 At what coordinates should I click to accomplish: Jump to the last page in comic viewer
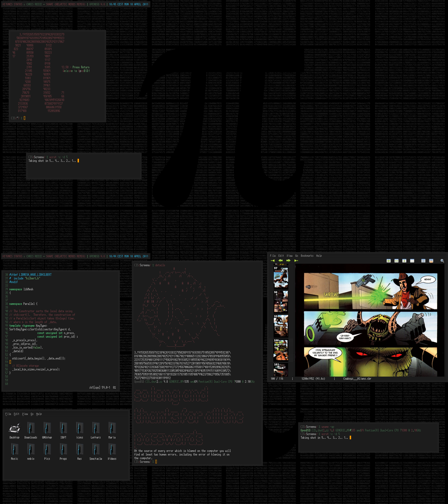pos(296,261)
